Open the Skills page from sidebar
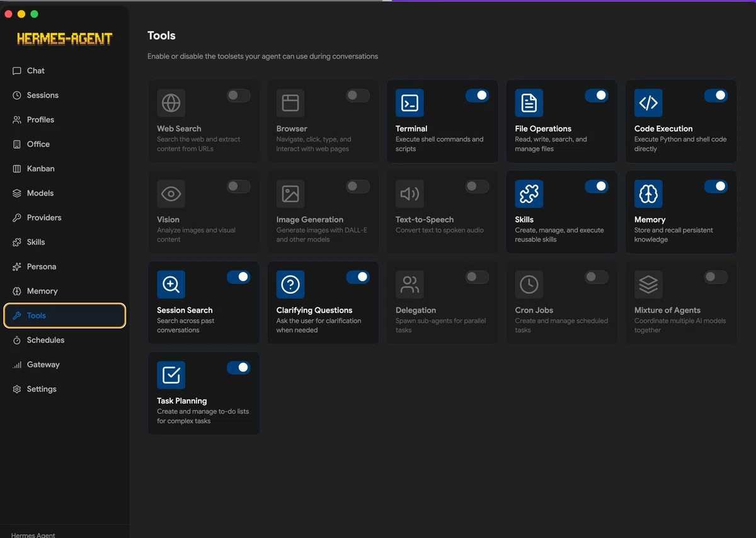Screen dimensions: 756x538 65,243
